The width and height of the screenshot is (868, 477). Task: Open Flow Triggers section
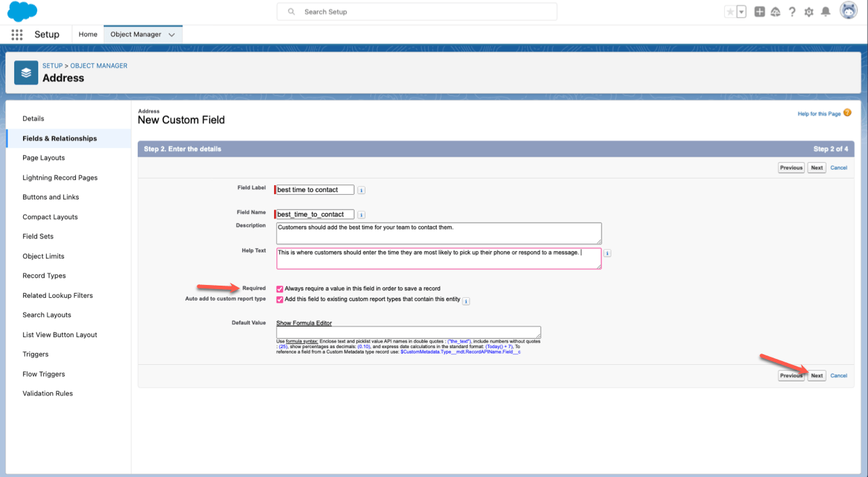click(x=44, y=375)
